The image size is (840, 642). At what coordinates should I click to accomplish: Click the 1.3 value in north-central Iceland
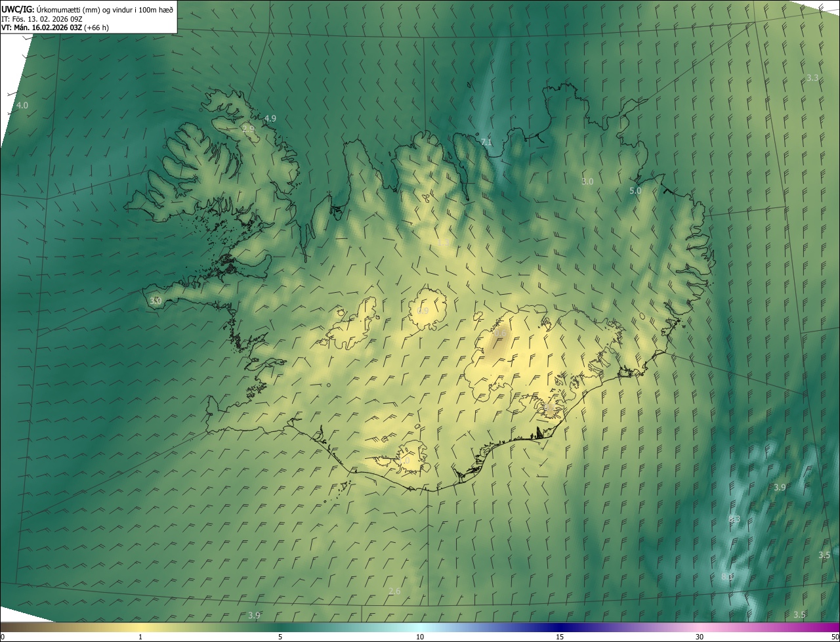click(x=443, y=244)
